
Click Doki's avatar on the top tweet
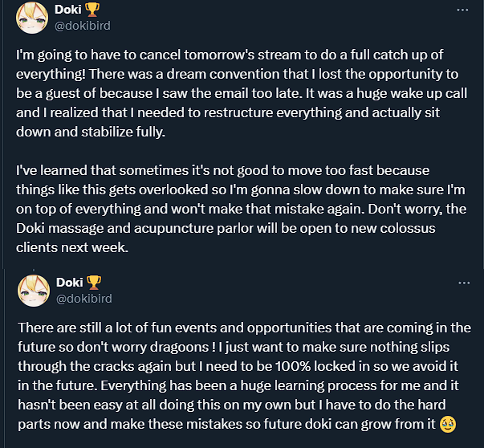click(x=30, y=19)
